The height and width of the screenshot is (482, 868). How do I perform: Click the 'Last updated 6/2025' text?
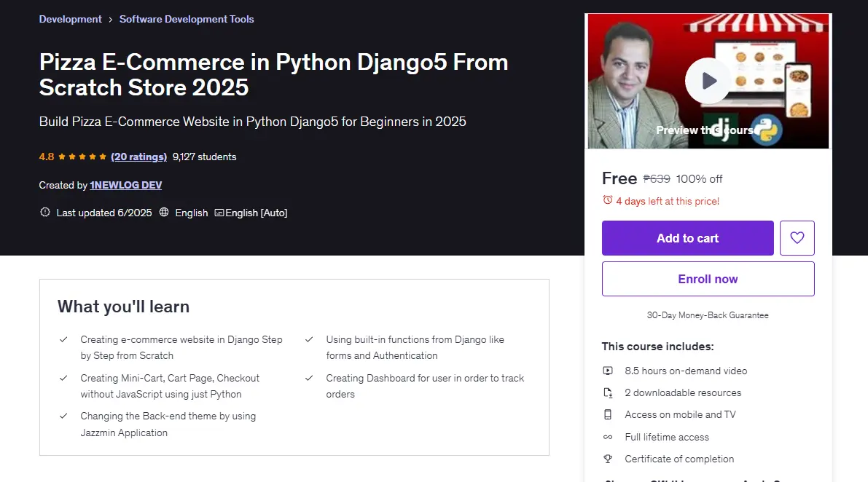104,213
